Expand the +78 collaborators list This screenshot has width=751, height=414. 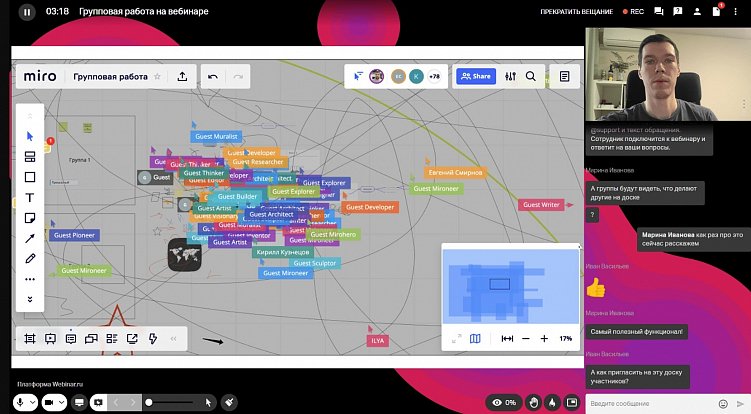434,76
